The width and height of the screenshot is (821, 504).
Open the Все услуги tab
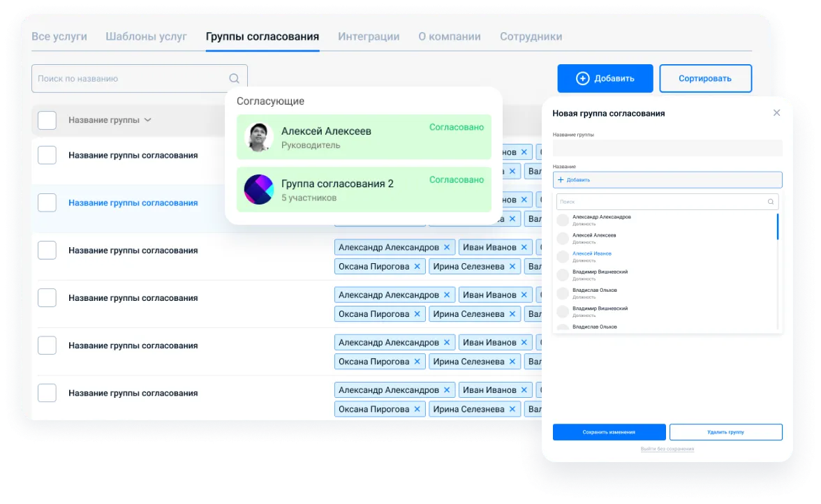coord(59,36)
